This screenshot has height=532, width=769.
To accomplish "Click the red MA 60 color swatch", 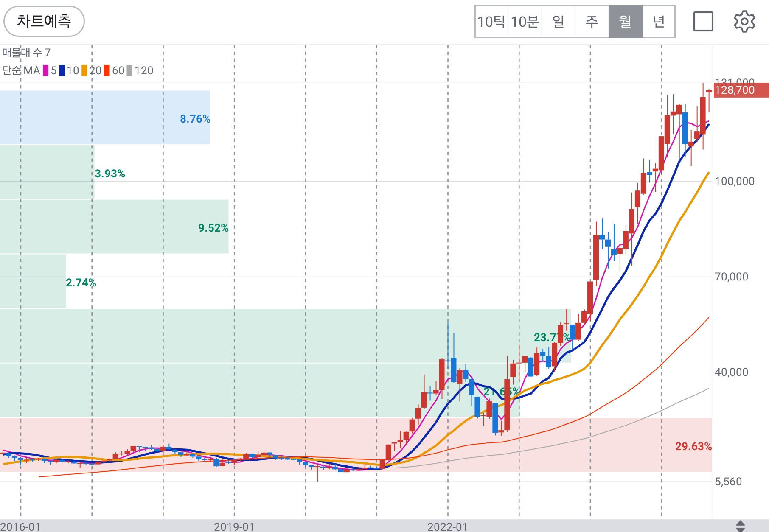I will [x=107, y=70].
